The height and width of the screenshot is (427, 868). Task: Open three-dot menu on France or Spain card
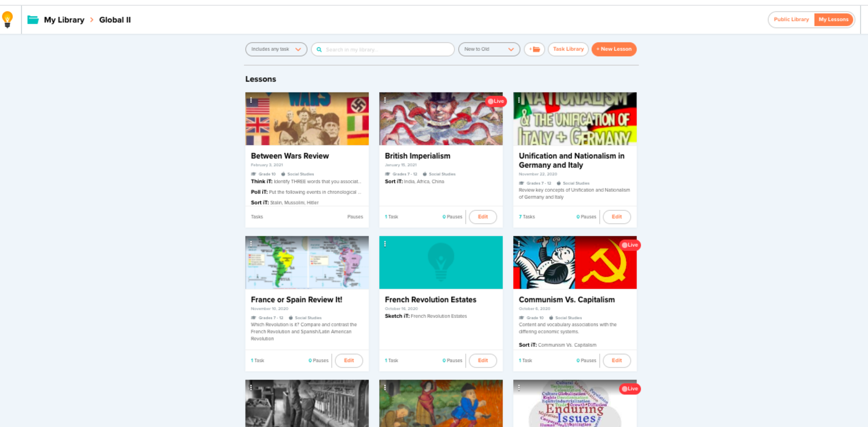(x=251, y=244)
